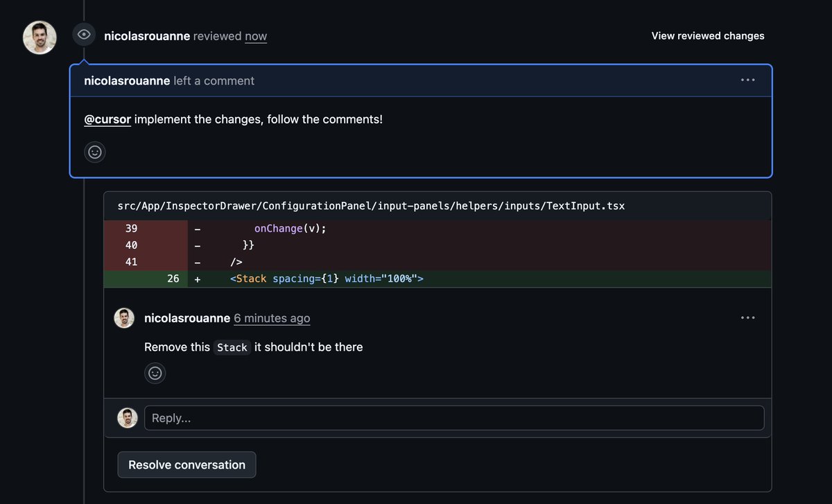This screenshot has width=832, height=504.
Task: Open the kebab menu on the review comment
Action: click(x=747, y=80)
